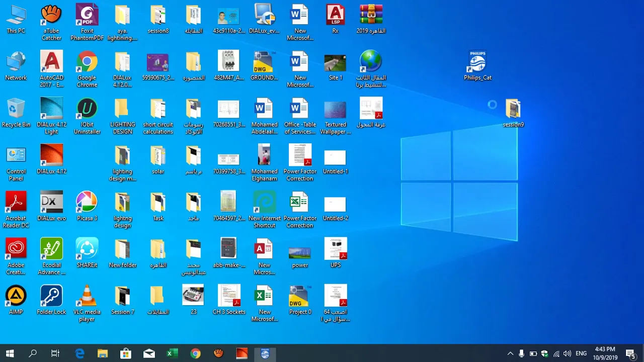Select the Mohamed Elghanam photo file
The width and height of the screenshot is (644, 362).
tap(264, 163)
